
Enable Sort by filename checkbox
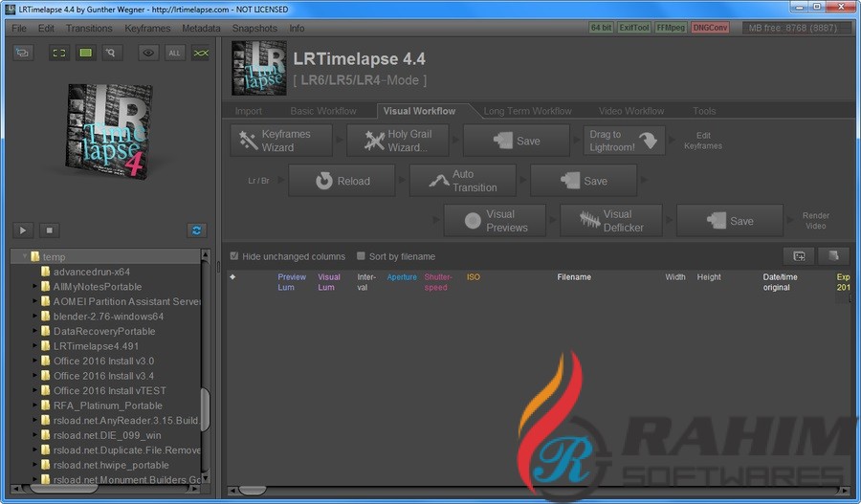click(x=361, y=256)
